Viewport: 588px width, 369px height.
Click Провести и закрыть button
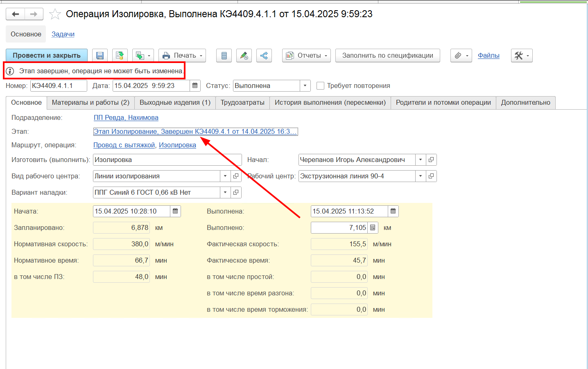coord(47,56)
